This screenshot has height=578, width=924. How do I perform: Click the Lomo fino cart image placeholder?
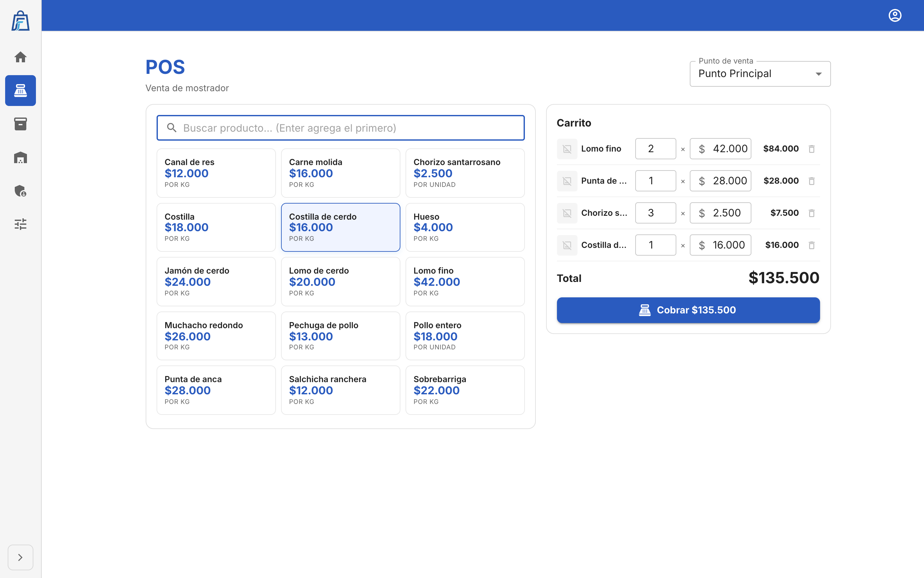(567, 149)
